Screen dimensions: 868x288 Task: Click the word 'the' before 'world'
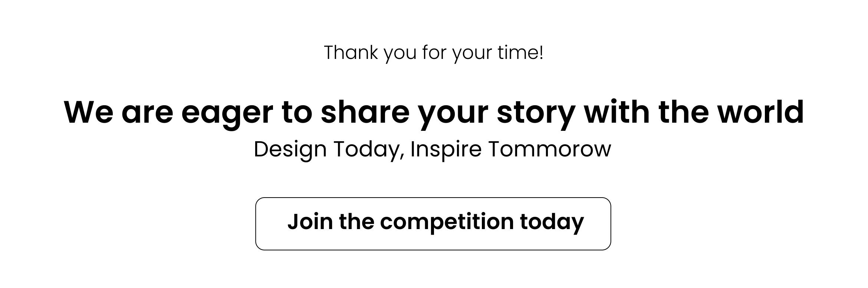click(x=684, y=111)
